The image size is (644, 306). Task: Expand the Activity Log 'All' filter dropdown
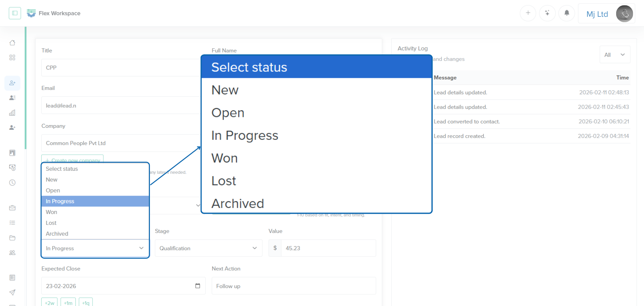pos(614,55)
